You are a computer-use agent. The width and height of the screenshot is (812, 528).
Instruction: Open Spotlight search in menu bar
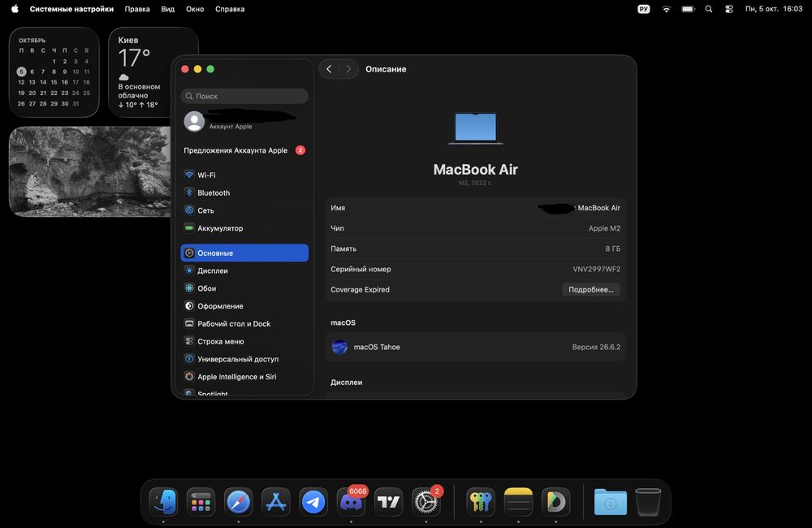coord(709,9)
